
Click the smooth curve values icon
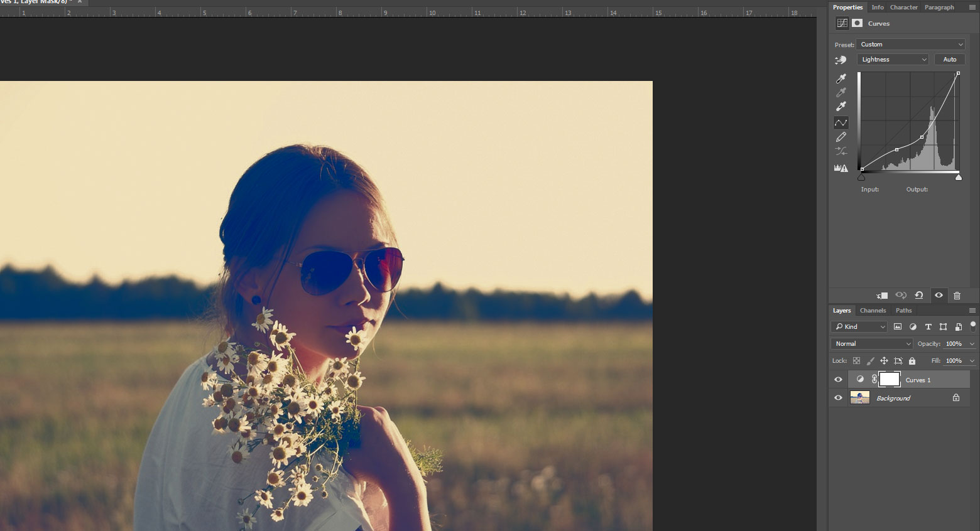click(x=841, y=151)
